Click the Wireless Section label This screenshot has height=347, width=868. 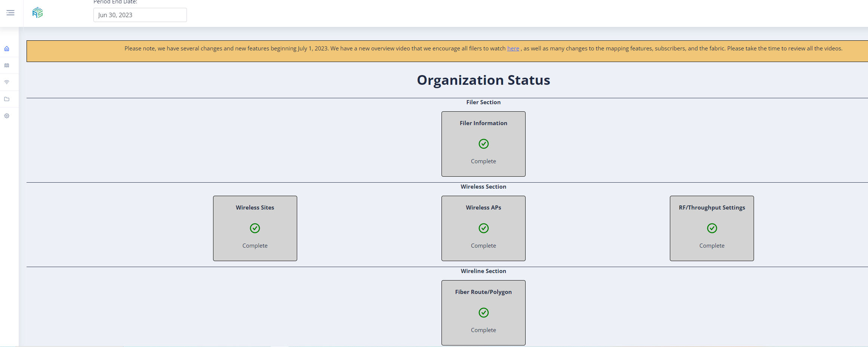pos(483,187)
